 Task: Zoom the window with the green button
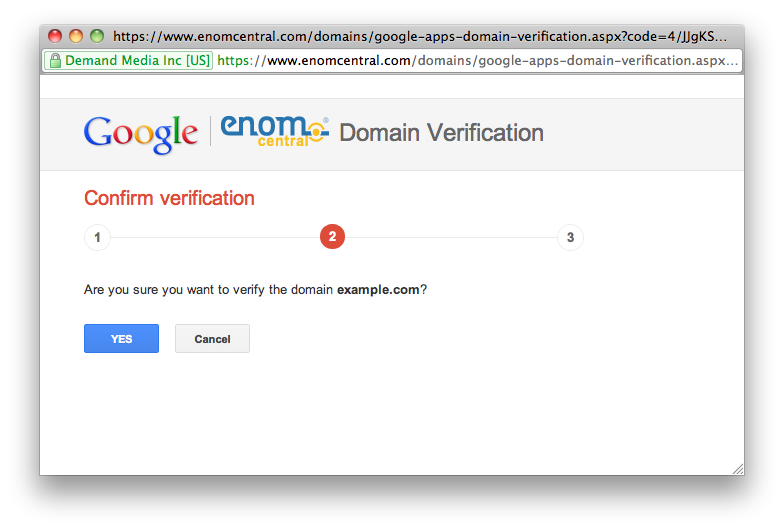tap(97, 36)
